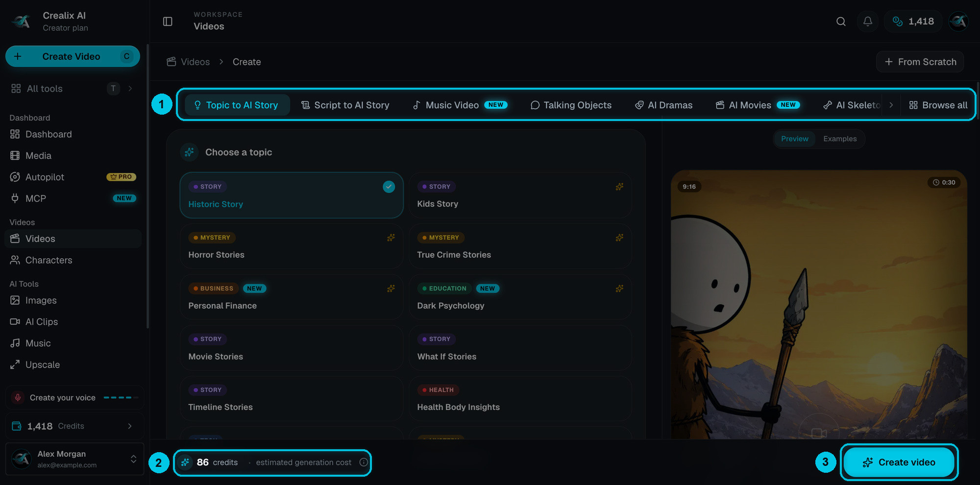Image resolution: width=980 pixels, height=485 pixels.
Task: Expand the 1,418 Credits row in sidebar
Action: (74, 426)
